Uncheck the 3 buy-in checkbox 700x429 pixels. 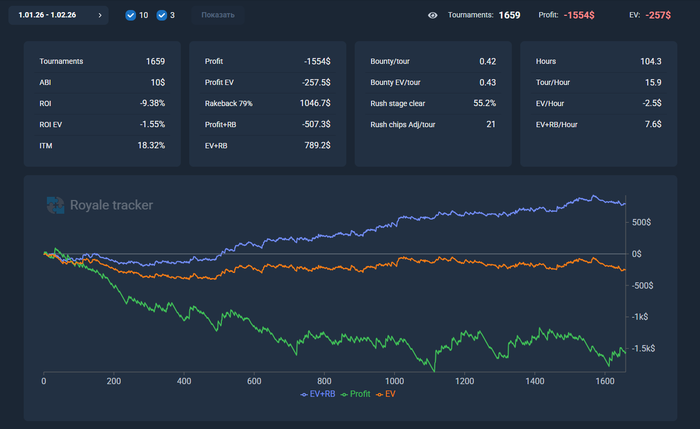[162, 15]
